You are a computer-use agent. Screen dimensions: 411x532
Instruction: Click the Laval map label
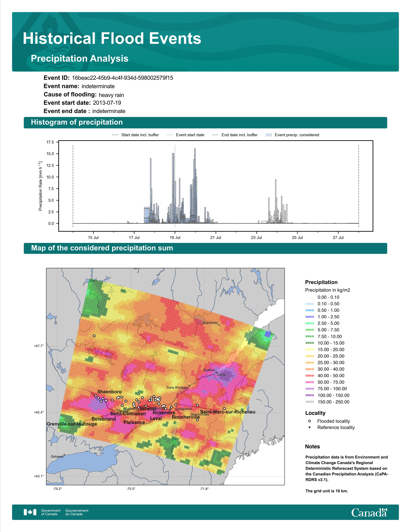tap(156, 419)
